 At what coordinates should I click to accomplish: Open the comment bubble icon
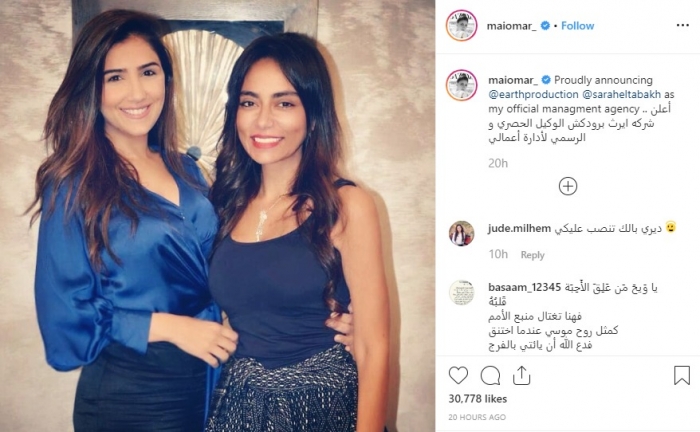(x=490, y=376)
